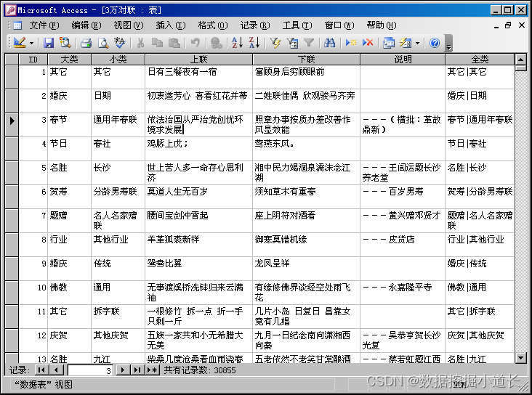Click the record number input field

(x=90, y=370)
